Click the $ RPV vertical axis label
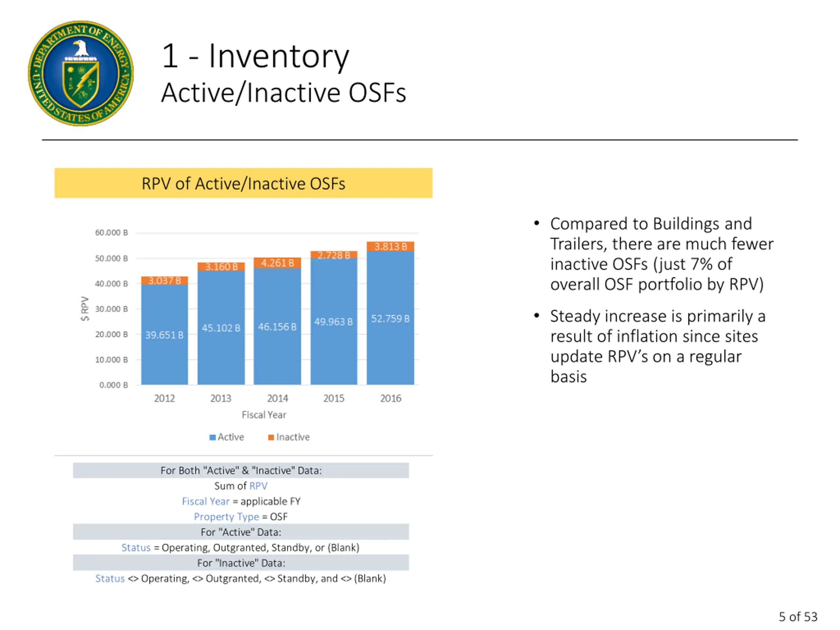 [85, 309]
